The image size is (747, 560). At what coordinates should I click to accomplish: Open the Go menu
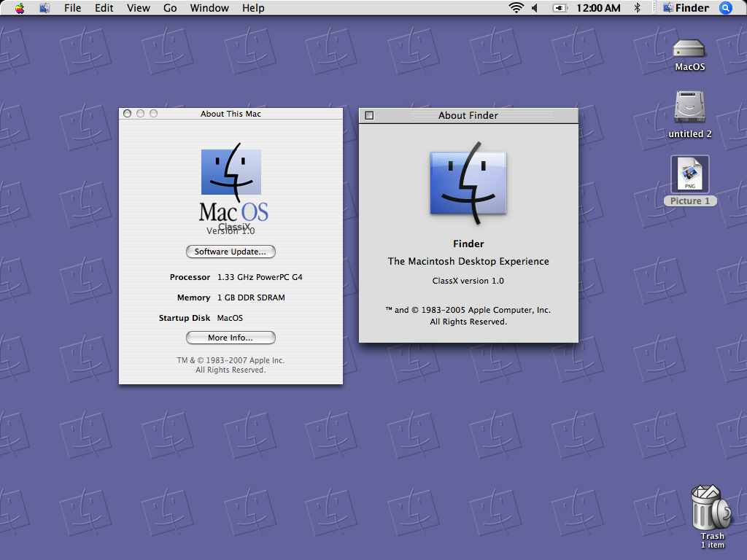point(170,8)
